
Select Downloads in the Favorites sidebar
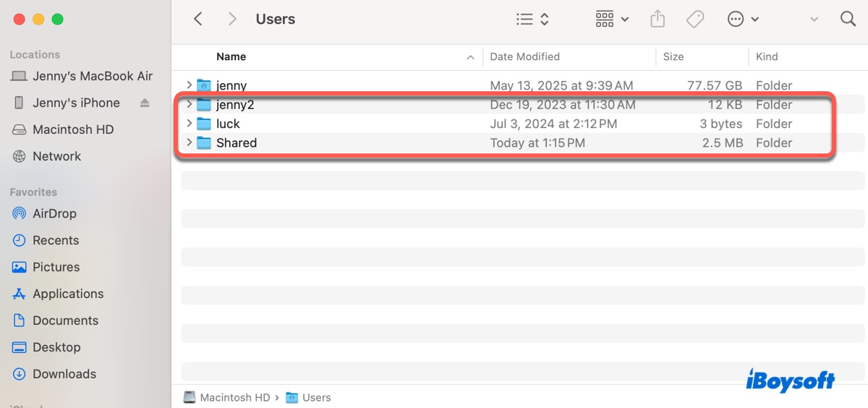click(x=64, y=374)
